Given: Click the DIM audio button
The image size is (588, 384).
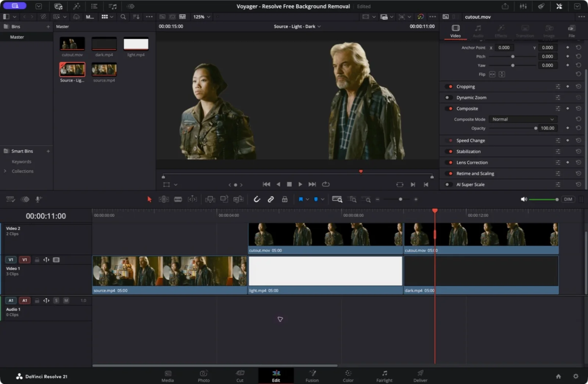Looking at the screenshot, I should (x=568, y=199).
